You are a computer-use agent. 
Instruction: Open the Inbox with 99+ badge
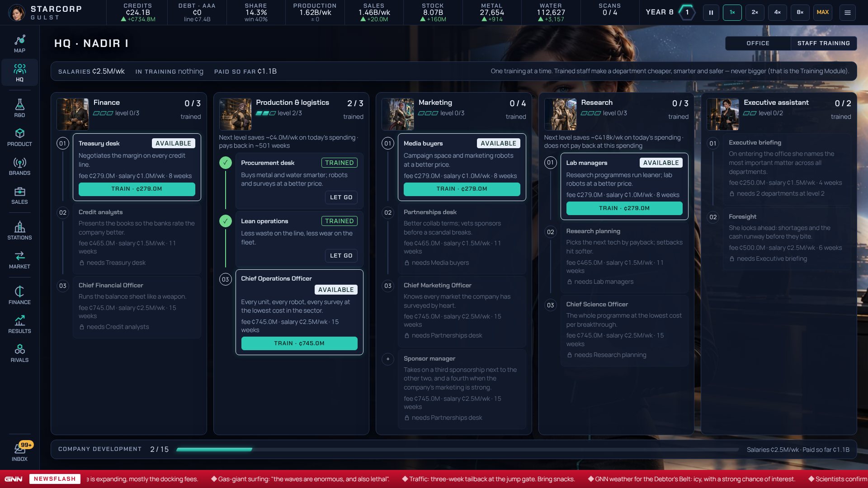(19, 452)
